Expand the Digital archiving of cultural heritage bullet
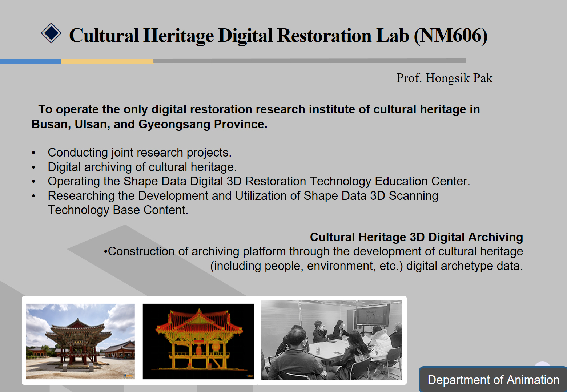The width and height of the screenshot is (567, 392). coord(142,167)
